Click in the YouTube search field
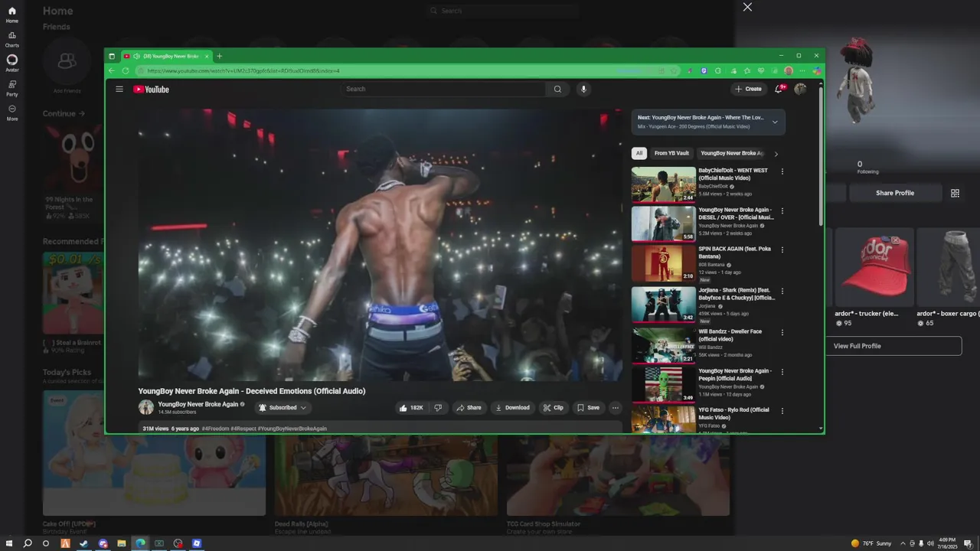Screen dimensions: 980x551 tap(444, 90)
